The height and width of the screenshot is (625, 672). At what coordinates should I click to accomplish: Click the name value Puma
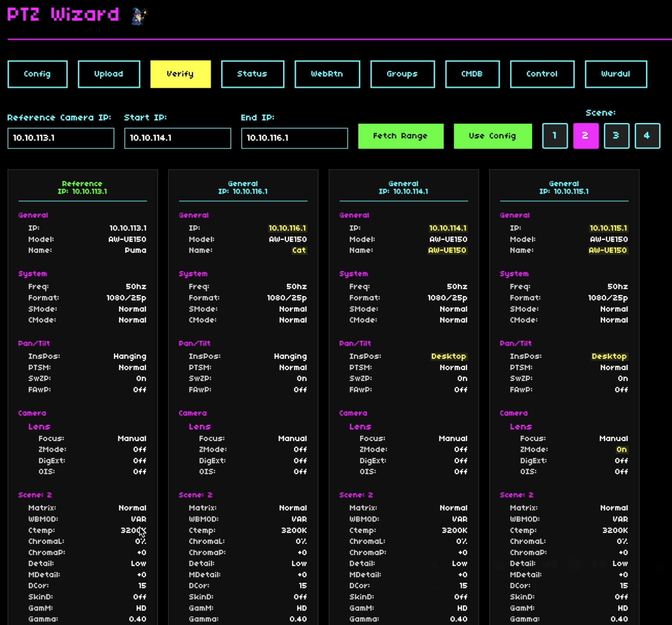click(x=136, y=250)
